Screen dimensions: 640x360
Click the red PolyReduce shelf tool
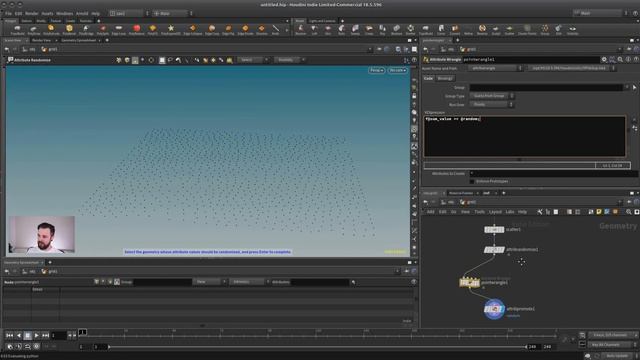(x=137, y=29)
